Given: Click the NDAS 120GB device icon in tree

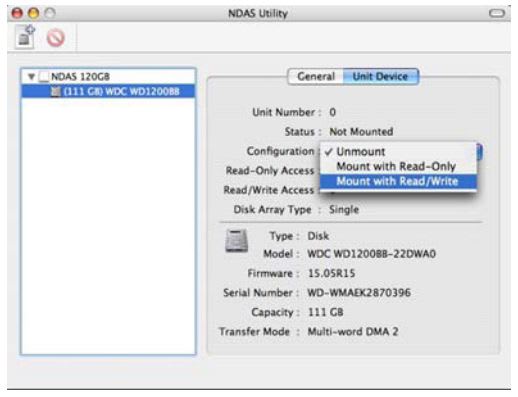Looking at the screenshot, I should [44, 77].
